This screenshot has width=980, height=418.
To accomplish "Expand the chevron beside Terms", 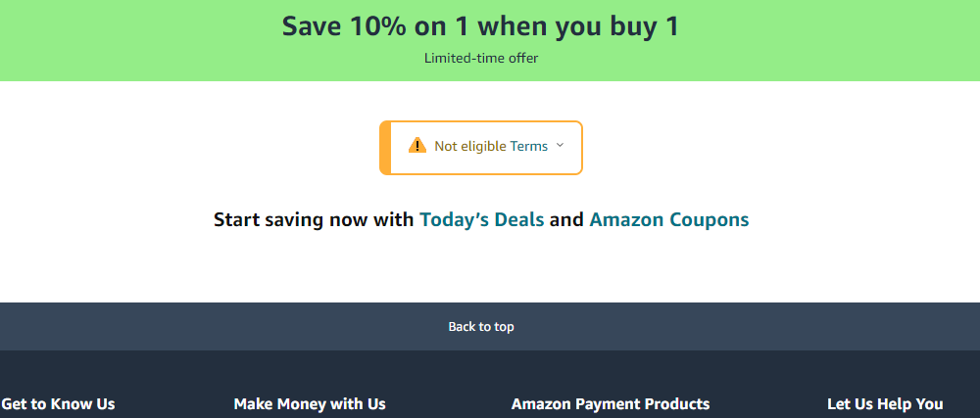I will tap(560, 145).
